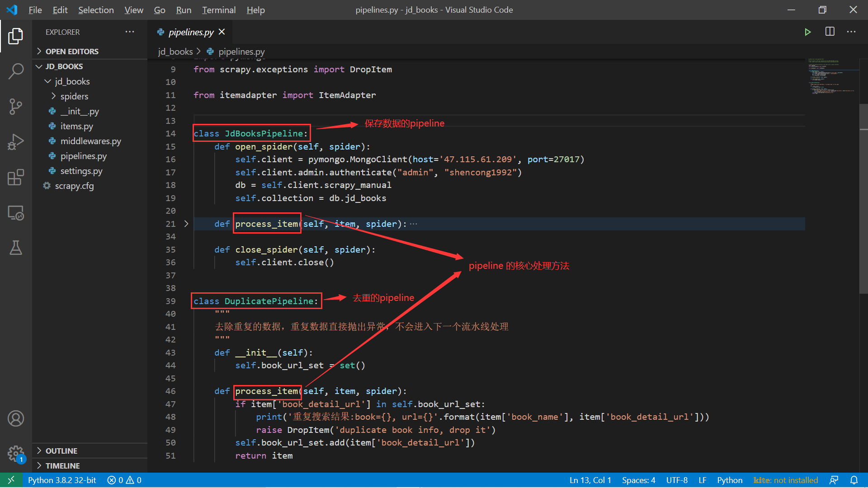Change indentation via Spaces: 4

[x=638, y=480]
